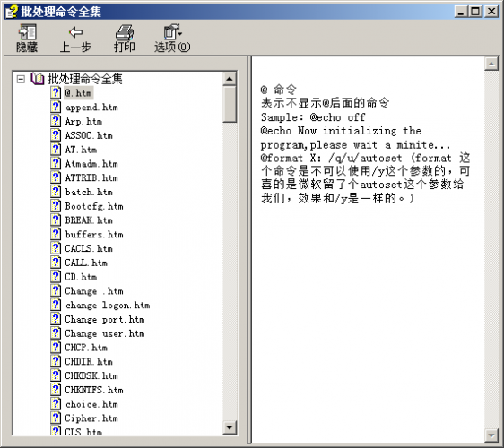Screen dimensions: 504x448
Task: Click the tree's scroll up arrow
Action: (230, 79)
